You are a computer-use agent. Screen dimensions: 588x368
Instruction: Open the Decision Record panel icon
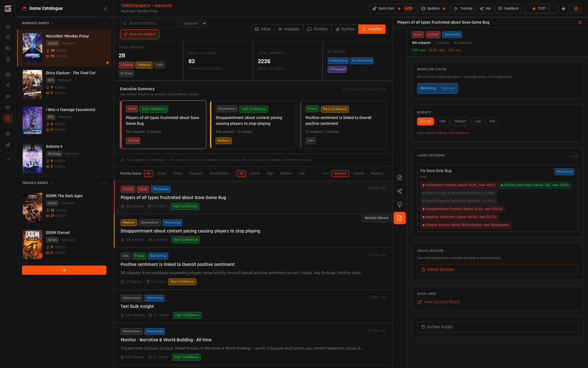point(400,218)
